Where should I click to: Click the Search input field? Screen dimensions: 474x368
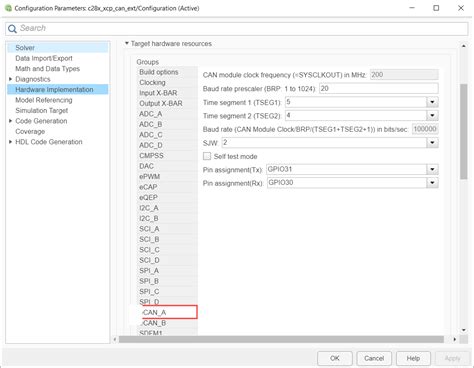[237, 29]
